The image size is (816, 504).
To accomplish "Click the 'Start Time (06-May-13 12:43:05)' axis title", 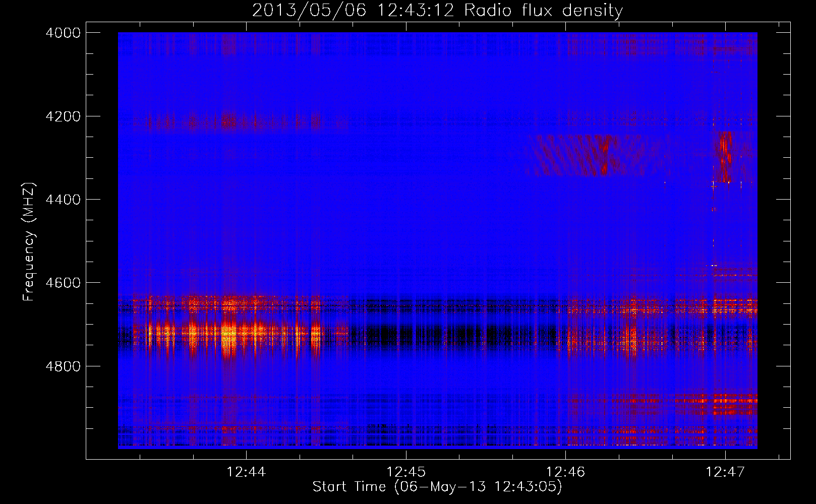I will (437, 487).
